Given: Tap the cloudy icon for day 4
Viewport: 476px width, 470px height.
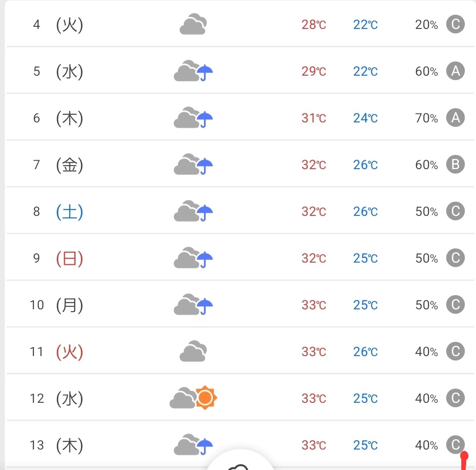Looking at the screenshot, I should (x=193, y=24).
